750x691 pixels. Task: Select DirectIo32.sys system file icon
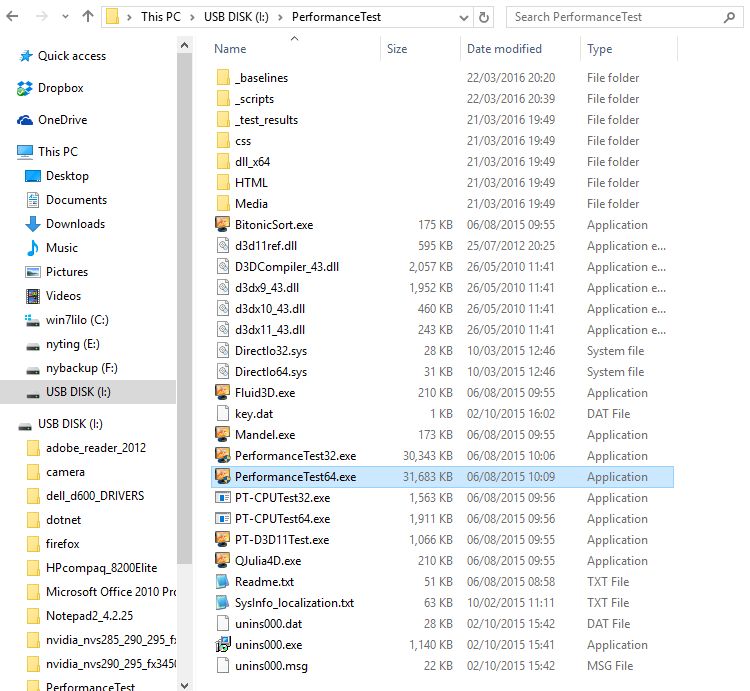pyautogui.click(x=223, y=351)
